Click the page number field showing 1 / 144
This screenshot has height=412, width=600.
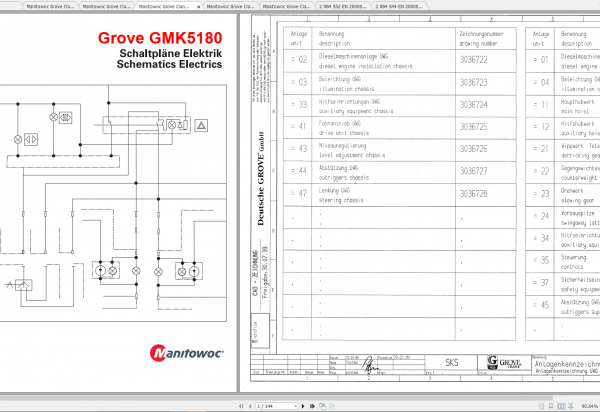pos(275,406)
